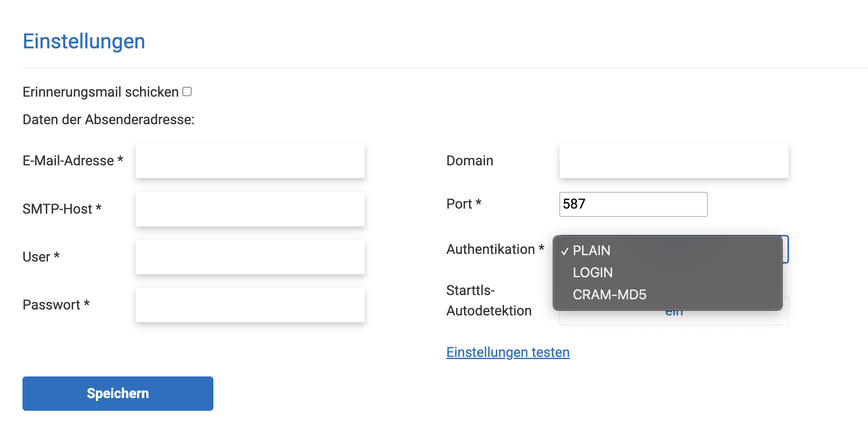Choose PLAIN in the Authentikation dropdown
868x429 pixels.
tap(591, 251)
